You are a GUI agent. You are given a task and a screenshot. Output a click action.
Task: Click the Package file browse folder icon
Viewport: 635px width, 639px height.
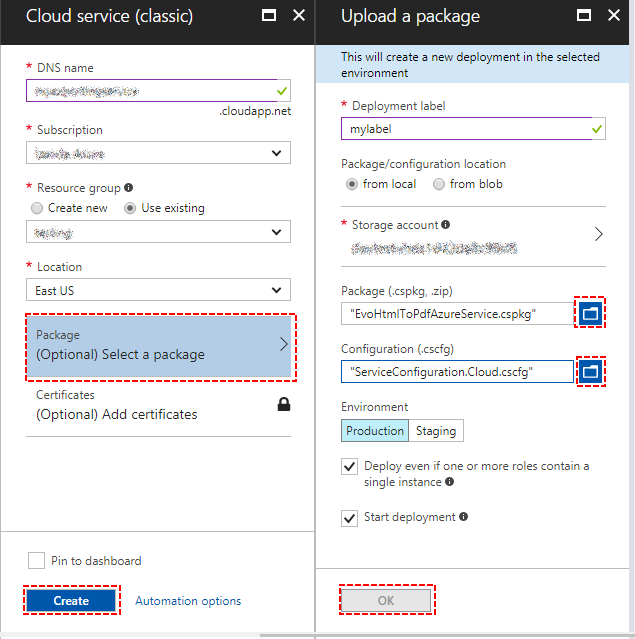pos(590,313)
